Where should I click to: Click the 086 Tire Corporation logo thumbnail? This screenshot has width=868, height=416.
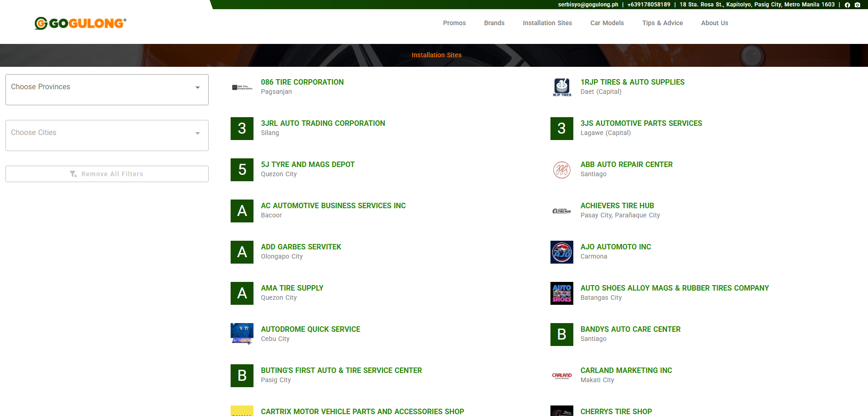(242, 87)
